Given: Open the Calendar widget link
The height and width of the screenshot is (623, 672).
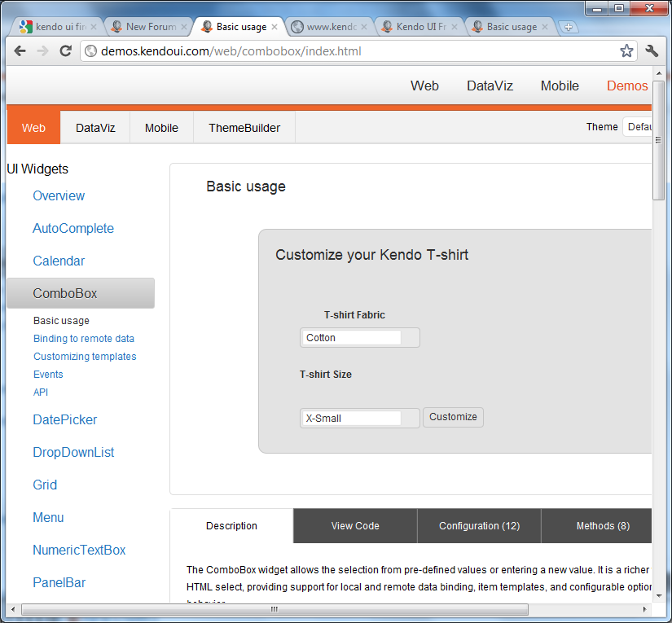Looking at the screenshot, I should 59,261.
